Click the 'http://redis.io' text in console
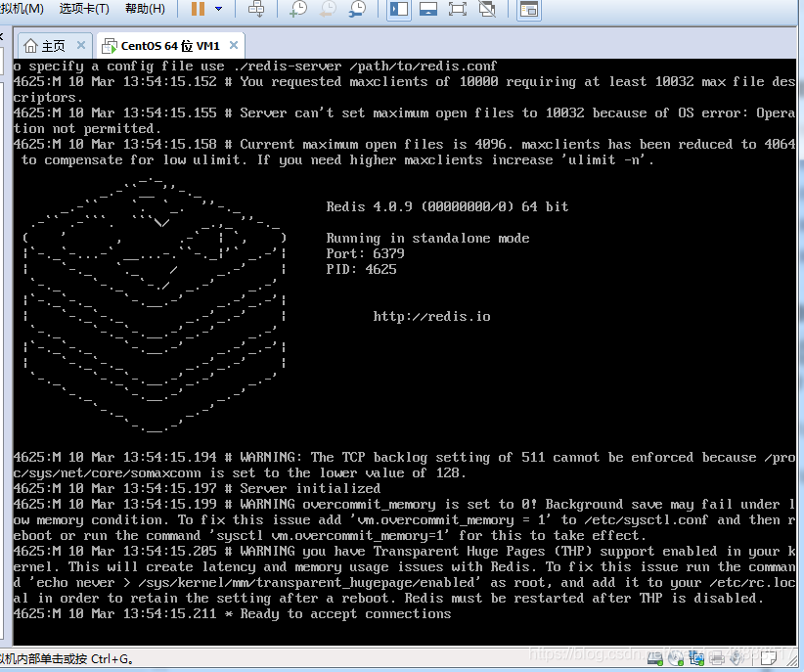Image resolution: width=804 pixels, height=672 pixels. (x=431, y=317)
